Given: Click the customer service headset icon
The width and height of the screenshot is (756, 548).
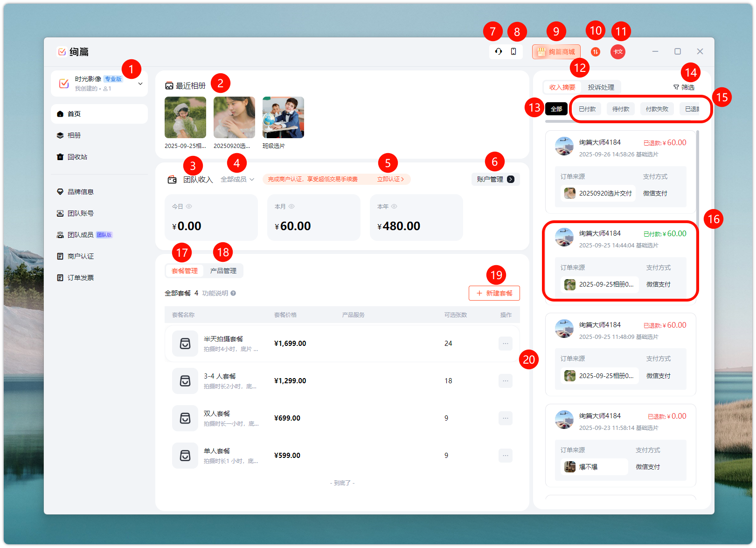Looking at the screenshot, I should [x=499, y=51].
